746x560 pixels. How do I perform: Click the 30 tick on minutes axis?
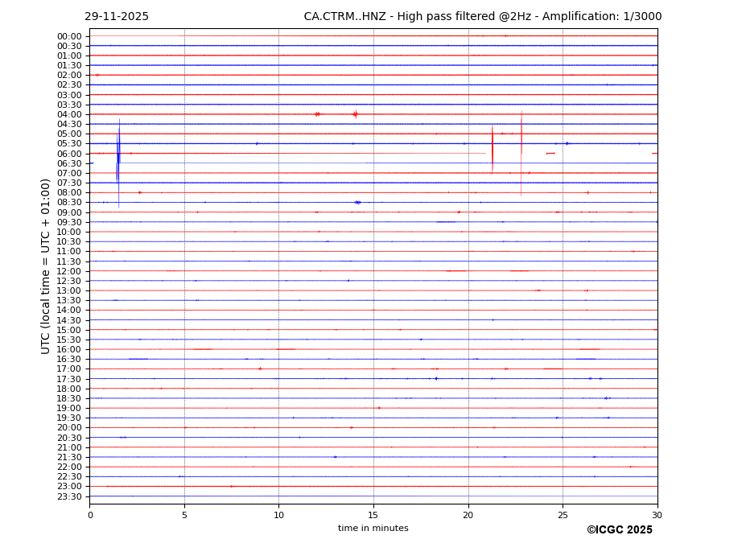pyautogui.click(x=657, y=514)
